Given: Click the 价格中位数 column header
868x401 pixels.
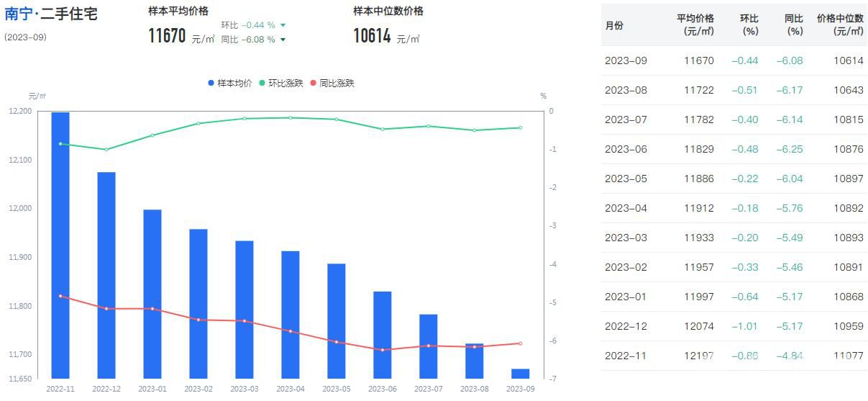Looking at the screenshot, I should [x=840, y=24].
